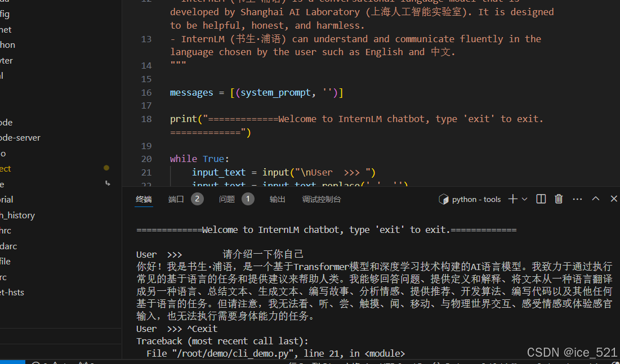The image size is (620, 364).
Task: Click line number 16 in the gutter
Action: click(146, 92)
